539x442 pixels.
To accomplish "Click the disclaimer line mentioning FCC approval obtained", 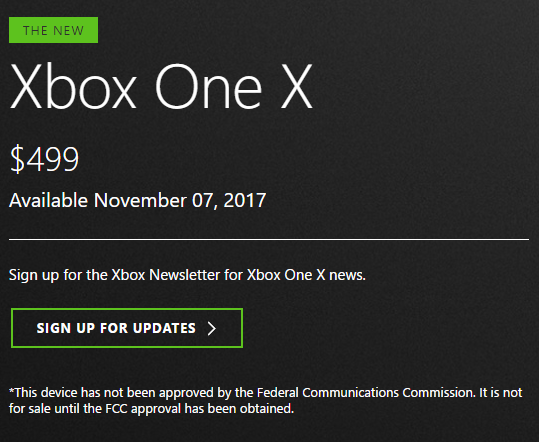I will 152,409.
